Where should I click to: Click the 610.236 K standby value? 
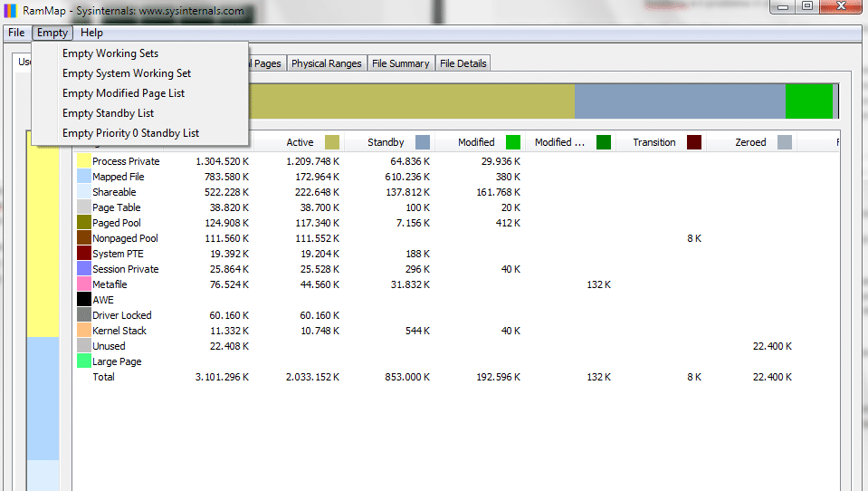pyautogui.click(x=407, y=177)
